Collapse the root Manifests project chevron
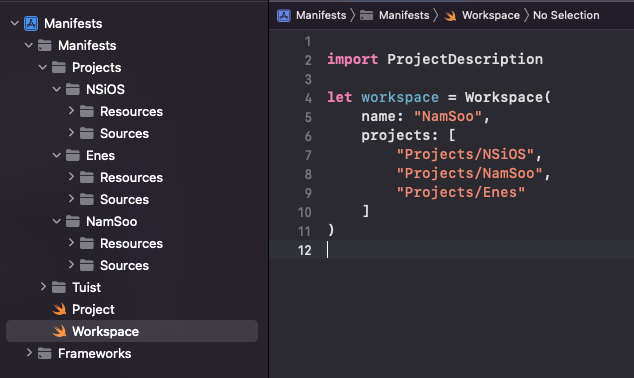634x378 pixels. pyautogui.click(x=15, y=23)
